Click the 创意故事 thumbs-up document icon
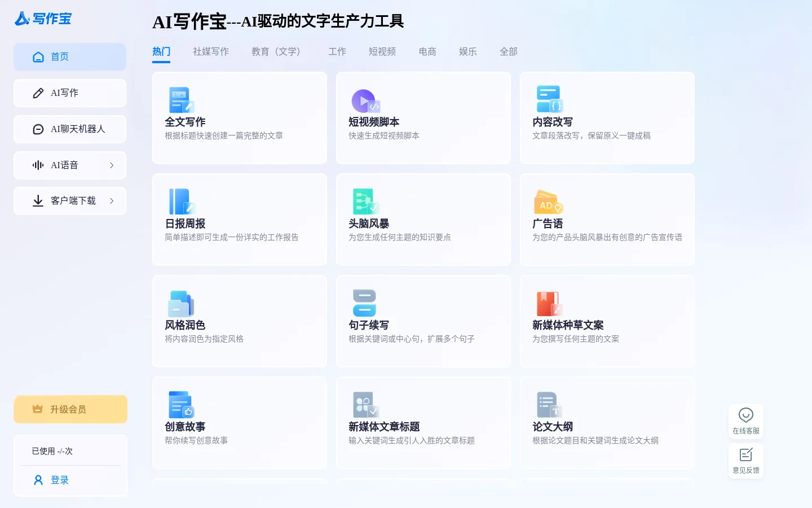The image size is (812, 508). (181, 405)
